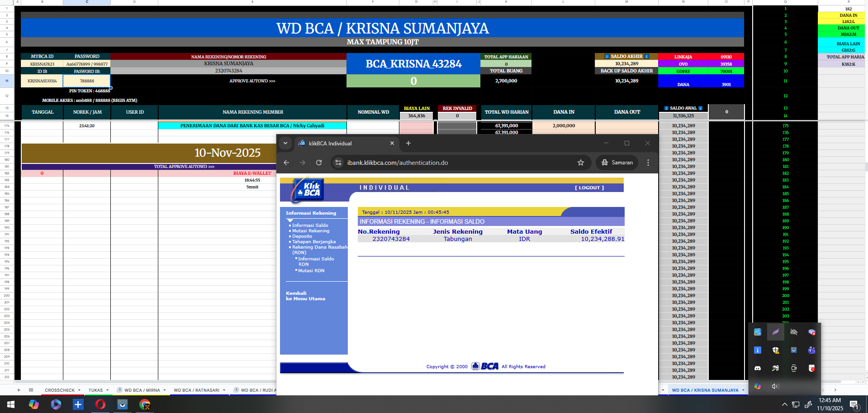View site information icon in address bar
This screenshot has width=868, height=413.
[x=338, y=163]
